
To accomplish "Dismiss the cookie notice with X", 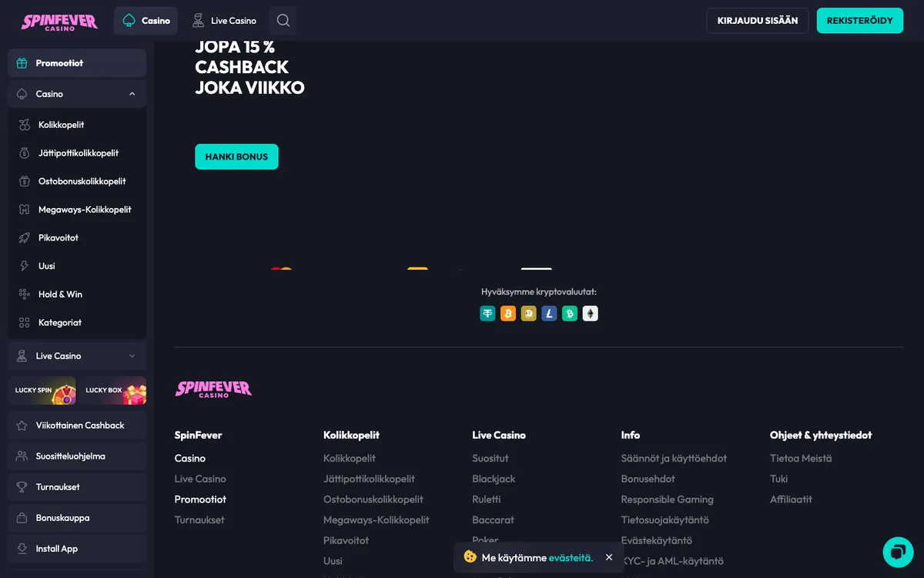I will click(x=609, y=557).
